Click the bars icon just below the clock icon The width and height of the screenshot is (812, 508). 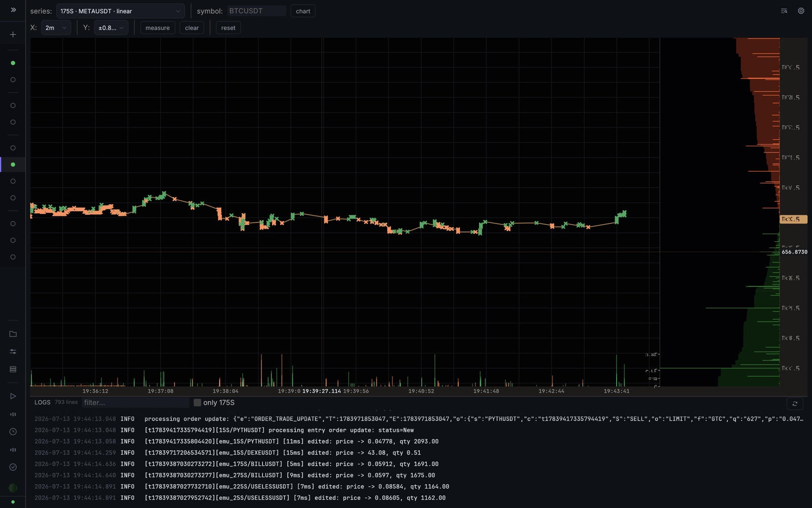tap(13, 450)
